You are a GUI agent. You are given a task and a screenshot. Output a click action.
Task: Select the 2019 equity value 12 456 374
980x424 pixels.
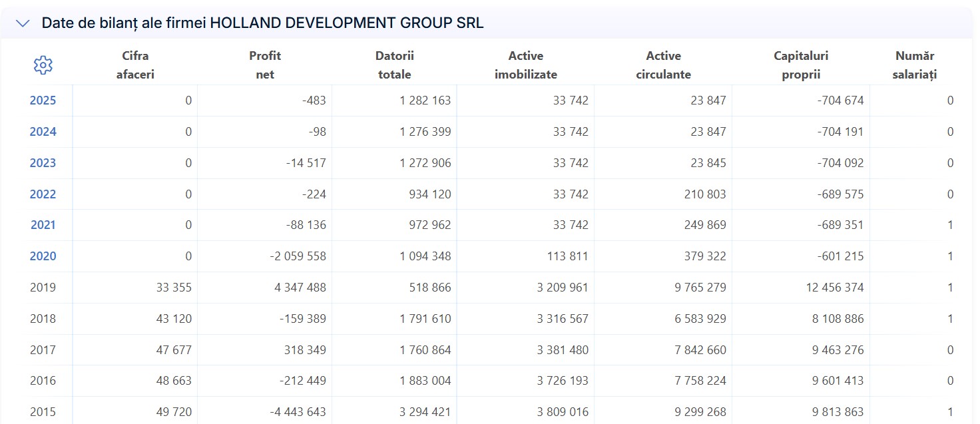click(x=836, y=288)
